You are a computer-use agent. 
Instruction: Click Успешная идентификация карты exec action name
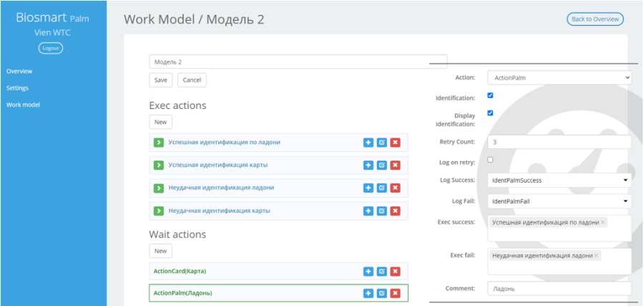pyautogui.click(x=218, y=165)
